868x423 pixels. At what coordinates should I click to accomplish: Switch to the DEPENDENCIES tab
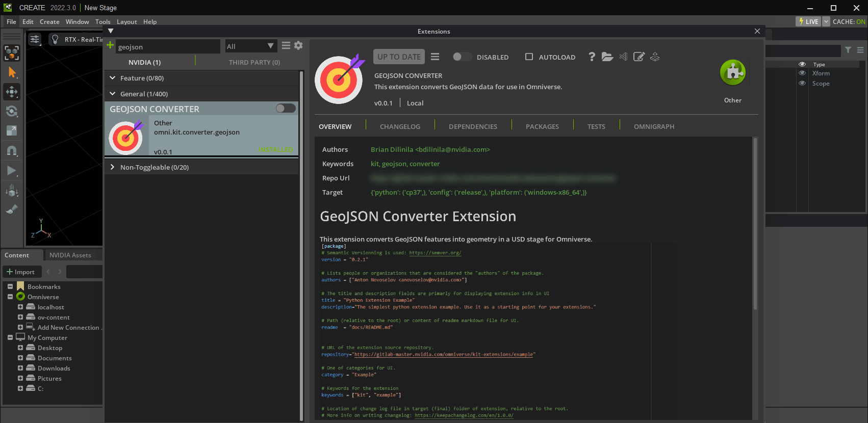(x=473, y=126)
